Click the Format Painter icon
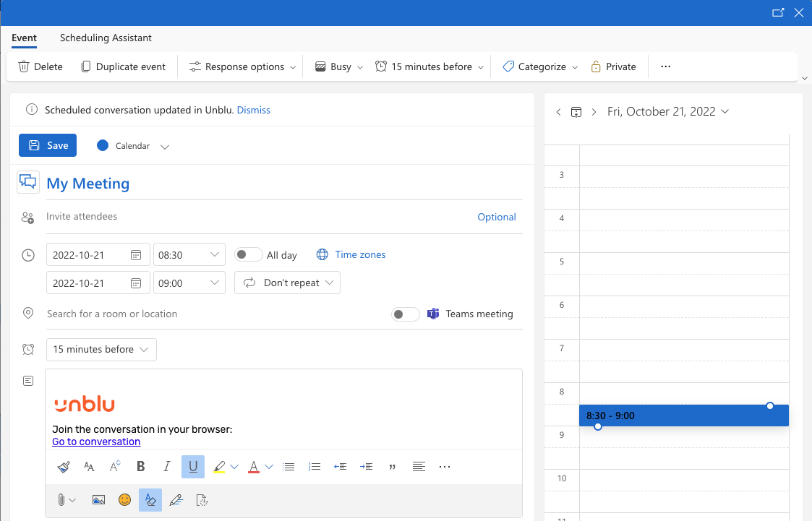The width and height of the screenshot is (812, 521). 63,467
